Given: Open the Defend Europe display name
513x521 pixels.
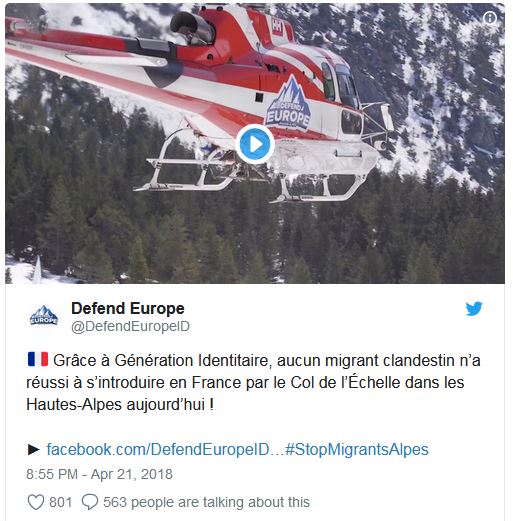Looking at the screenshot, I should tap(128, 308).
